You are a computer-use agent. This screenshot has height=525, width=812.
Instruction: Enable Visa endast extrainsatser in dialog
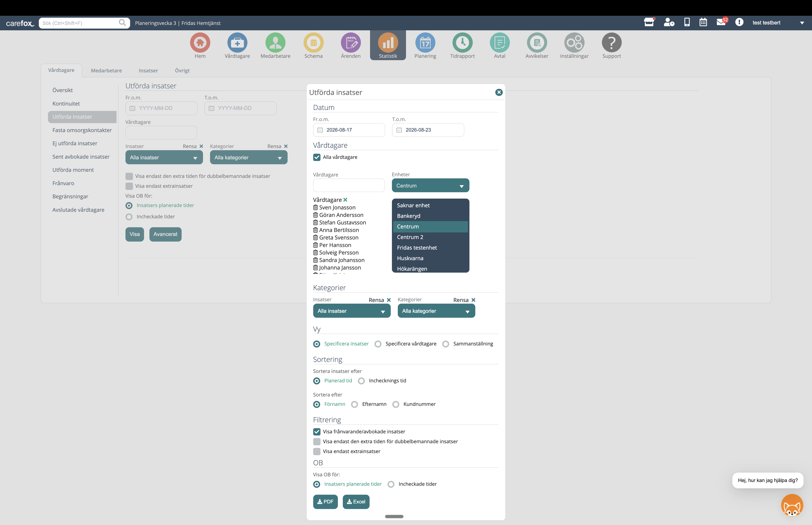(x=317, y=451)
